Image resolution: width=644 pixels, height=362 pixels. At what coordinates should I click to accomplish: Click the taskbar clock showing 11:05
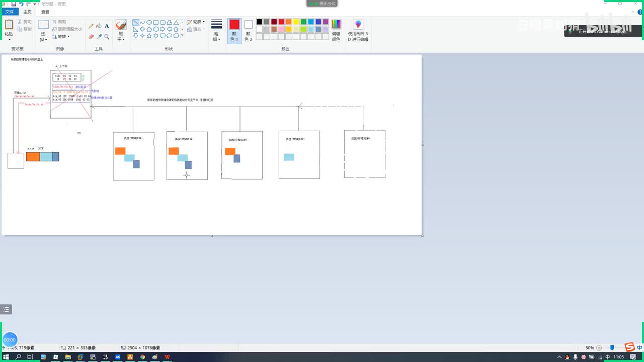(x=619, y=357)
